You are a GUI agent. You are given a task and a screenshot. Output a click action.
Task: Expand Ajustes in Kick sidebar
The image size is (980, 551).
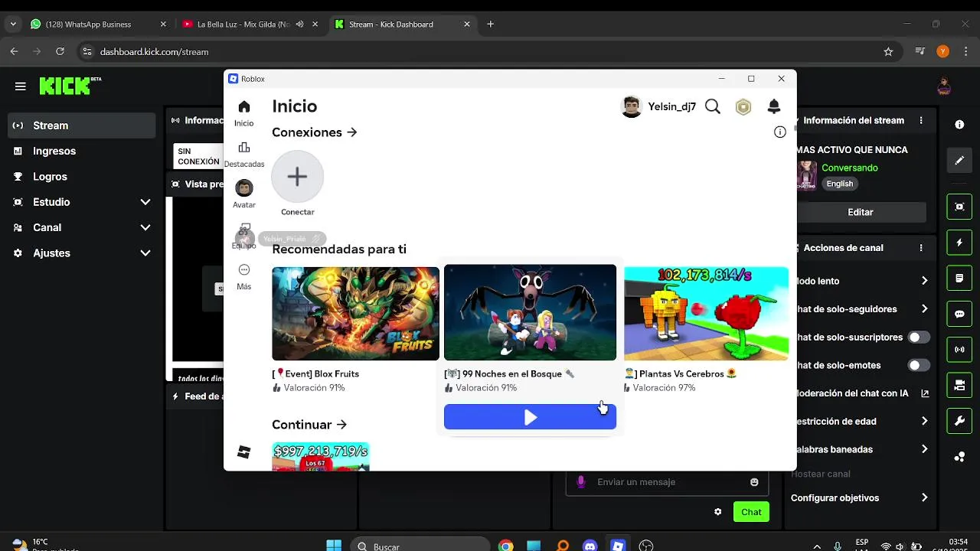tap(145, 253)
